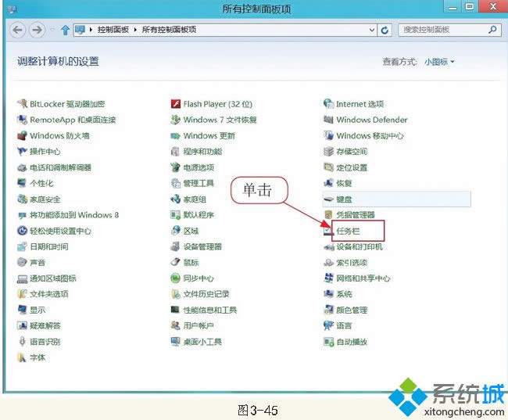Open the 存储空间 link
This screenshot has width=508, height=420.
click(352, 152)
